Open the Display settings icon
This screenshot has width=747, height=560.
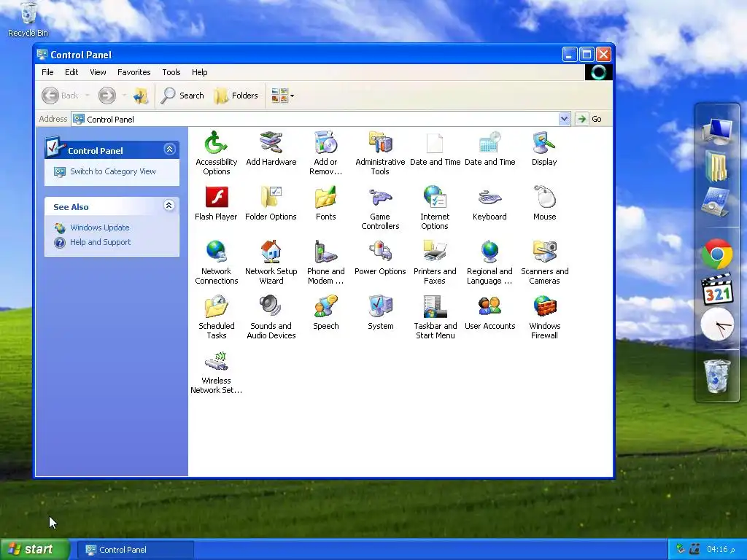point(544,149)
